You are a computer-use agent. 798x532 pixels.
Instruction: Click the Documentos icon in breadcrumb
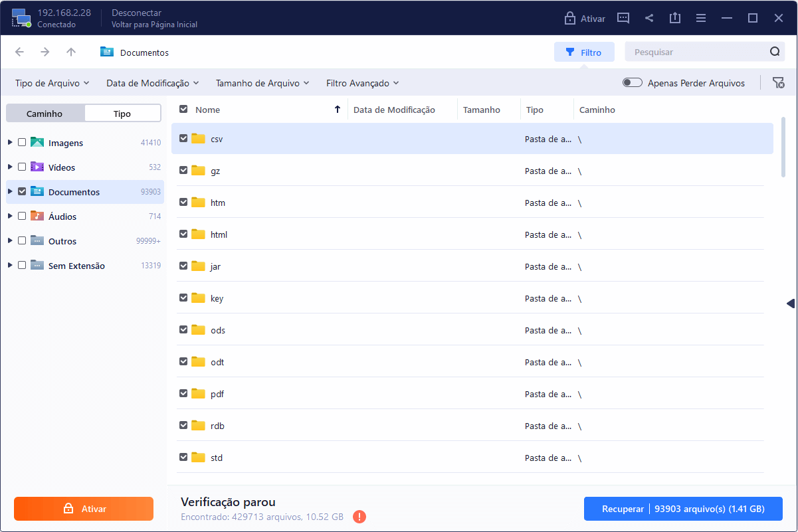(x=107, y=52)
